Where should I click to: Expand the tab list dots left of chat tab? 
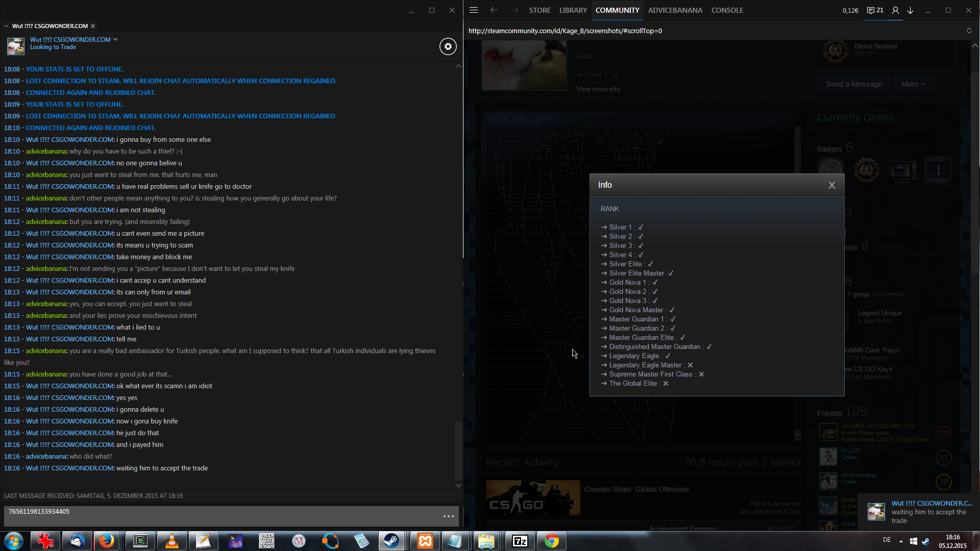(6, 26)
